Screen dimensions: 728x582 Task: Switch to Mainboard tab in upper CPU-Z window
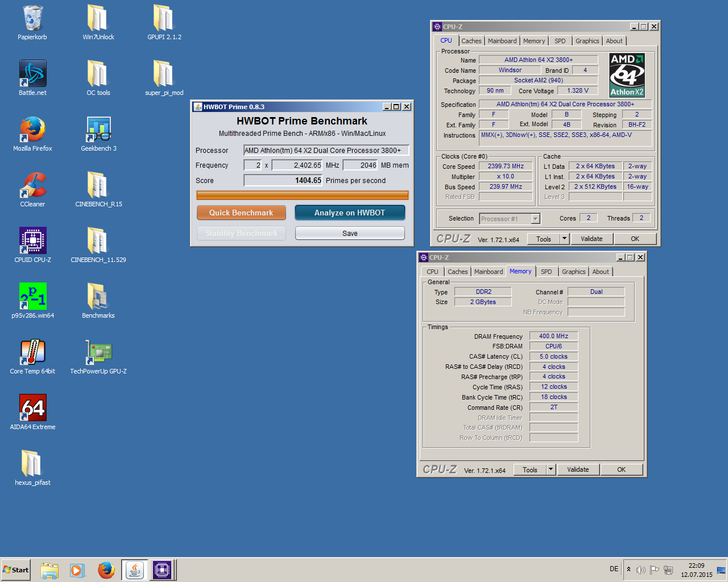[x=502, y=41]
